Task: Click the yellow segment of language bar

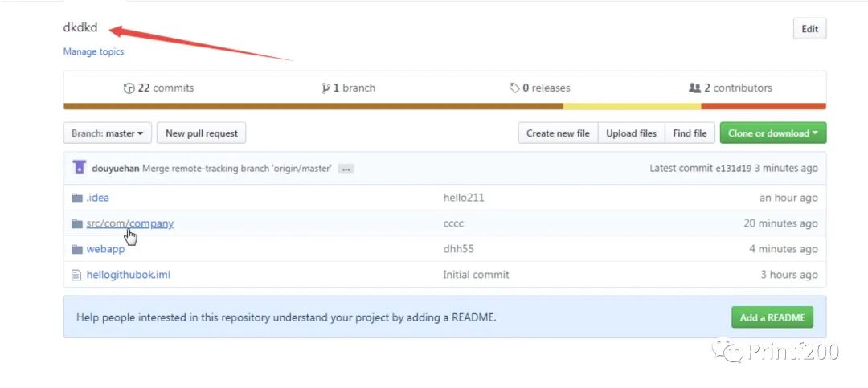Action: tap(633, 106)
